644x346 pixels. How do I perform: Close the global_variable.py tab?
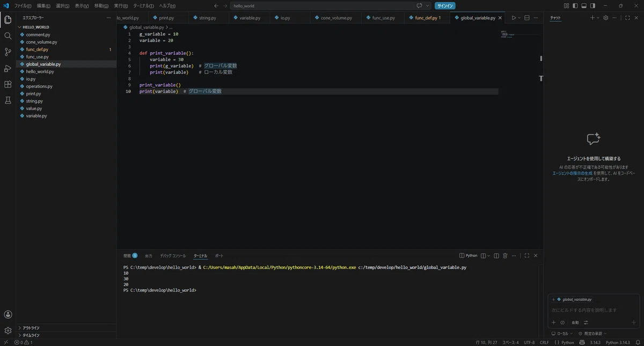[x=500, y=18]
